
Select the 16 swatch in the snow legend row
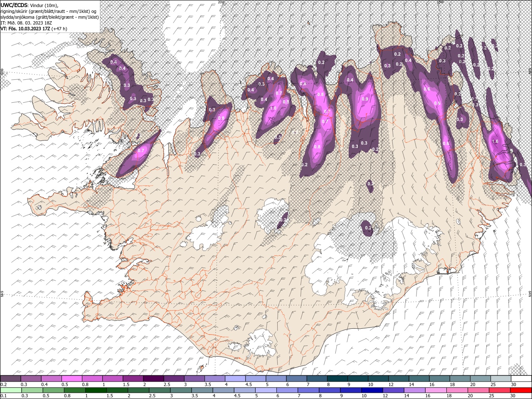pyautogui.click(x=439, y=379)
